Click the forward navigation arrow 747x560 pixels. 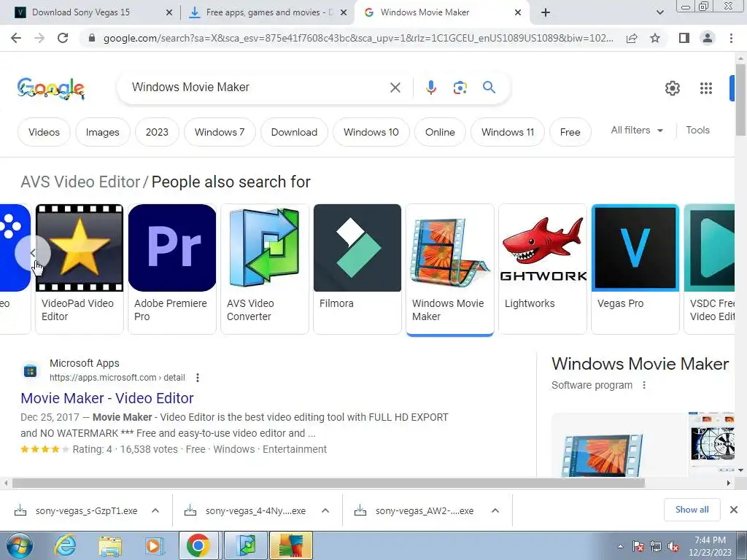39,38
